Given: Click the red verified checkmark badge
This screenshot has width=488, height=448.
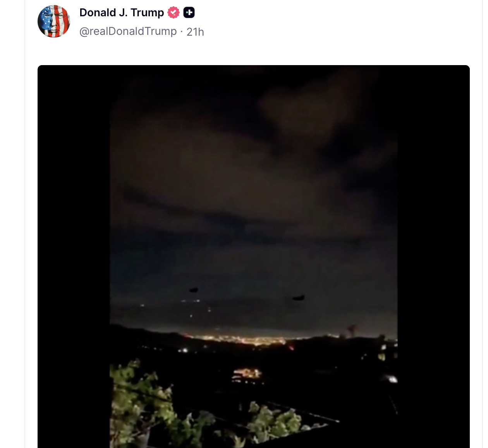Looking at the screenshot, I should (x=173, y=13).
